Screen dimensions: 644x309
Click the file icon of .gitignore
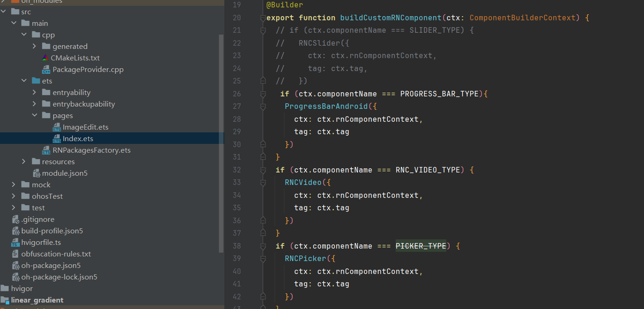coord(16,220)
